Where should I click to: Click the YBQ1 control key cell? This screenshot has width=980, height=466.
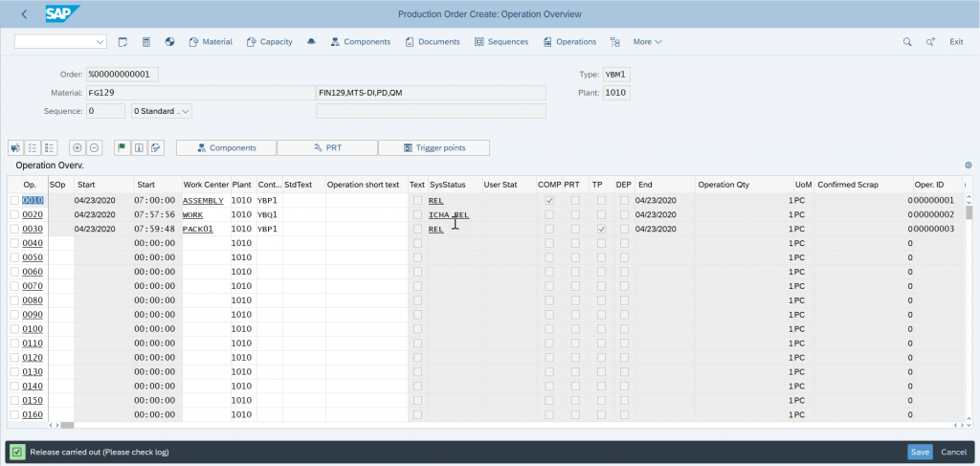coord(268,215)
